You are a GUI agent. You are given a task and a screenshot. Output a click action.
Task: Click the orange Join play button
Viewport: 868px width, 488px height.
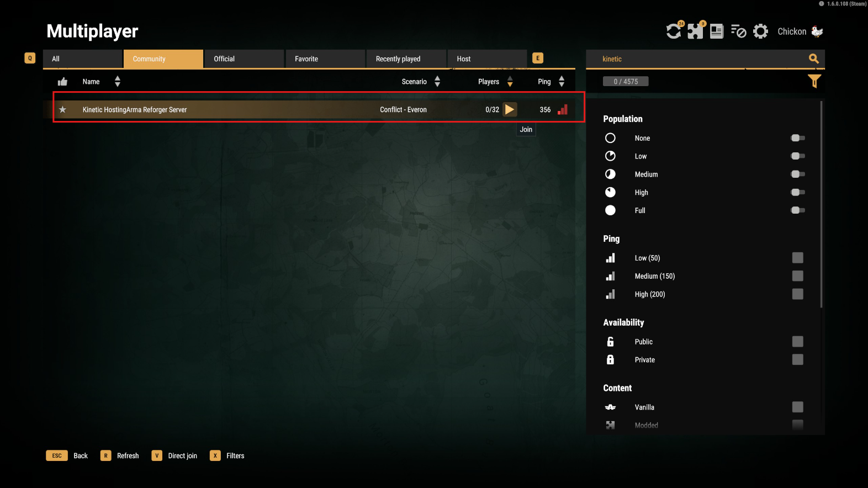(510, 109)
